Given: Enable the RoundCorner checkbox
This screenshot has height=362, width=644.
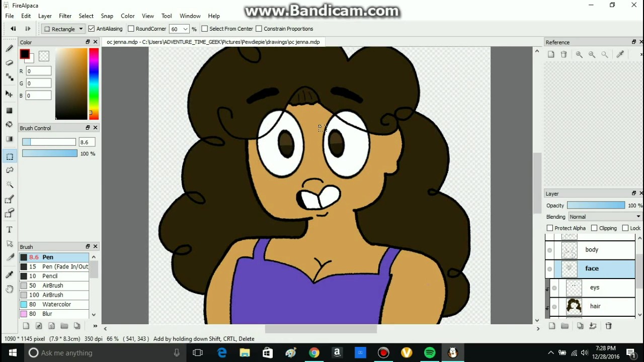Looking at the screenshot, I should [131, 29].
